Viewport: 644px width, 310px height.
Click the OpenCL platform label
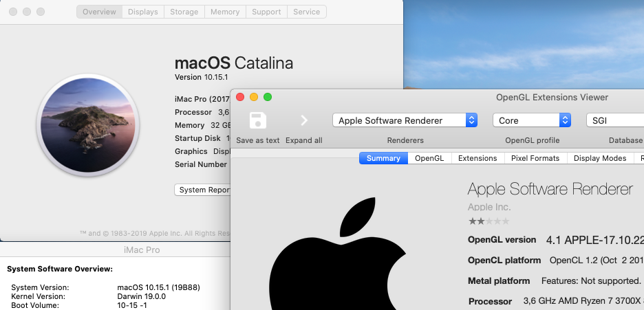[x=504, y=261]
